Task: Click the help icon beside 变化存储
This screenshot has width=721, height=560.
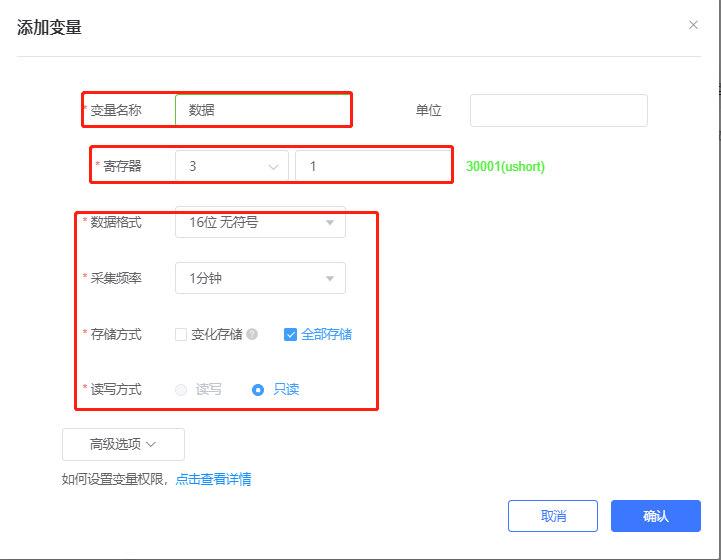Action: coord(252,335)
